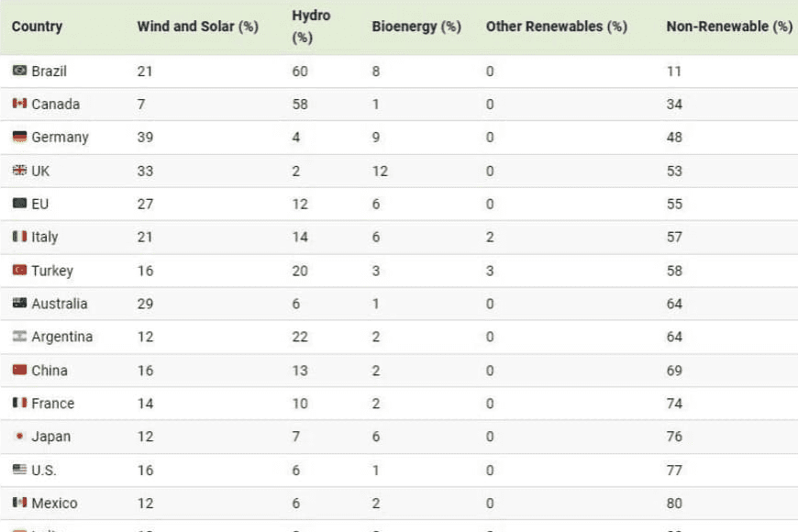Click the Italy flag icon
Image resolution: width=798 pixels, height=532 pixels.
[19, 237]
